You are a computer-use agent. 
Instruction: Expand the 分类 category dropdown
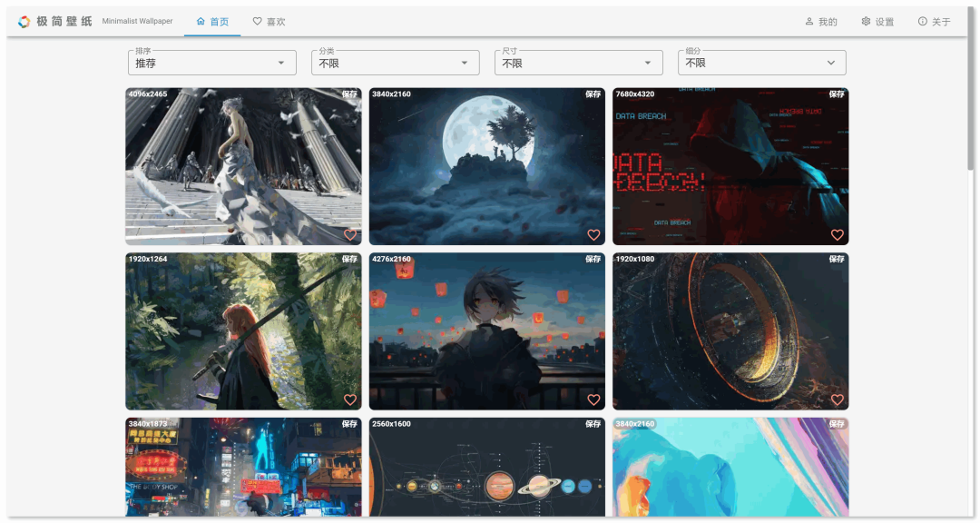click(x=395, y=63)
